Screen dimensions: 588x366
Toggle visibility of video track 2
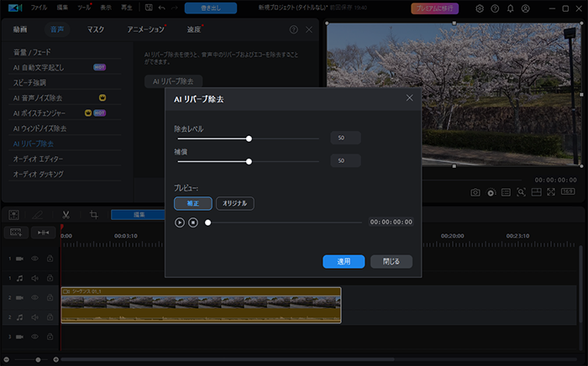(35, 297)
